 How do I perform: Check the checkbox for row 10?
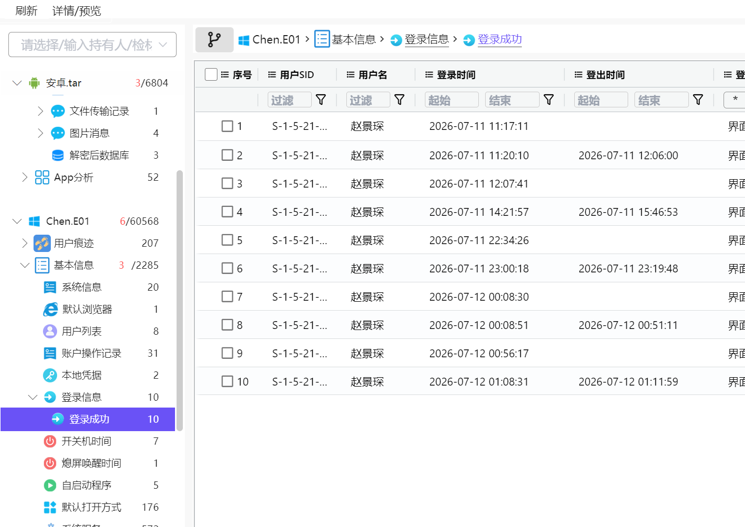228,382
